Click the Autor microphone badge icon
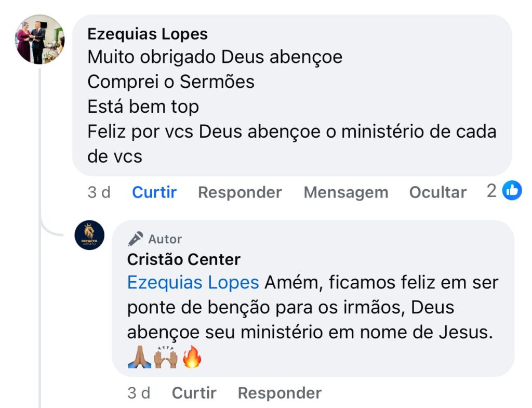This screenshot has height=408, width=532. pyautogui.click(x=136, y=239)
